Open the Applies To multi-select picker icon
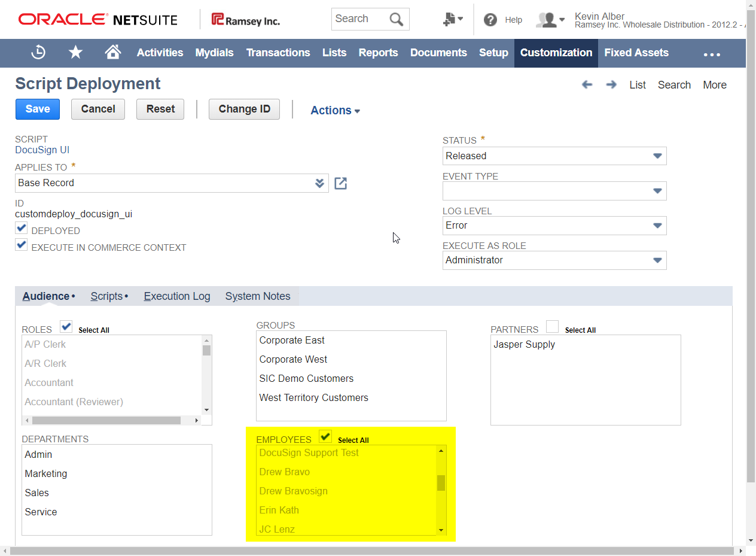The width and height of the screenshot is (756, 556). pos(320,183)
